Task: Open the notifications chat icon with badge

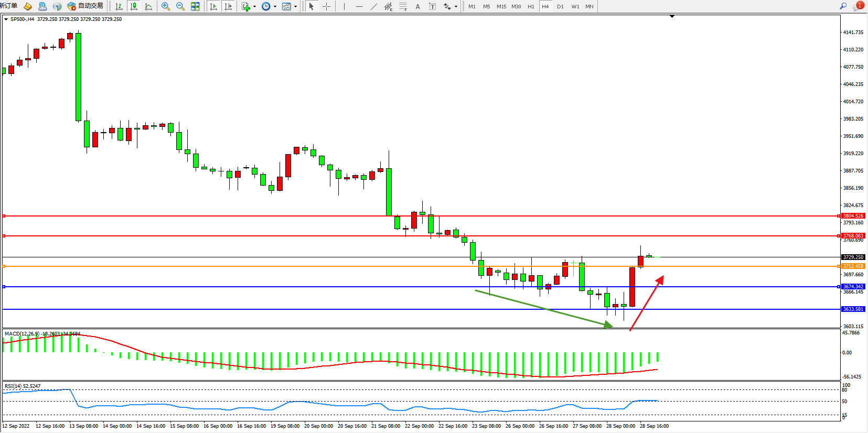Action: (858, 6)
